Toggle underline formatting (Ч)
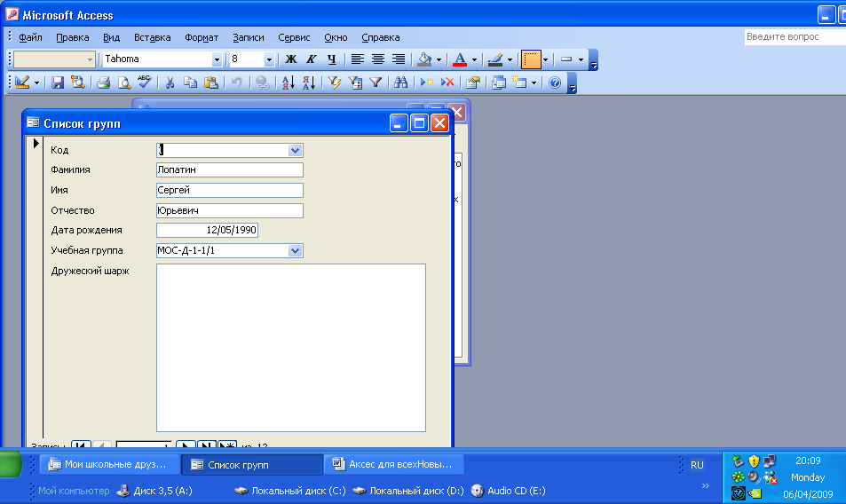Image resolution: width=846 pixels, height=504 pixels. click(x=332, y=59)
